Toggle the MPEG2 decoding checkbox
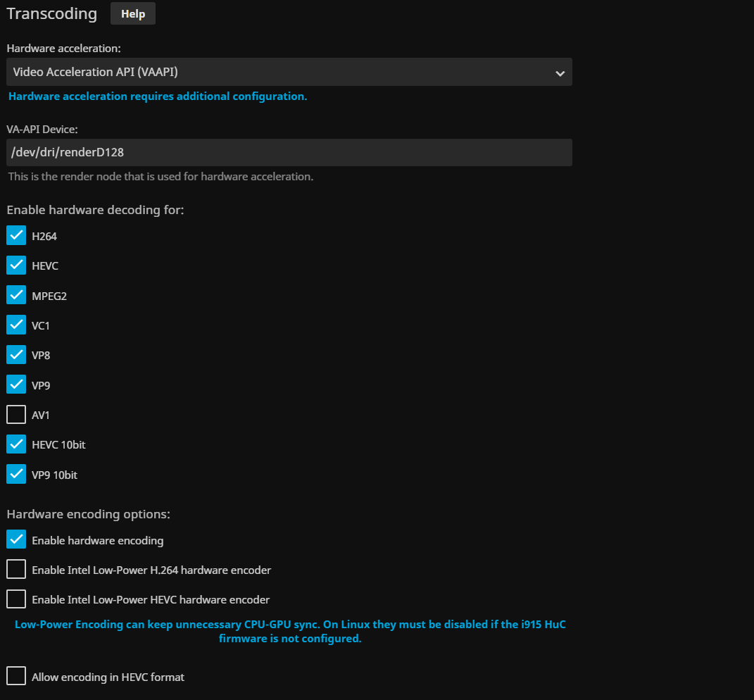This screenshot has height=700, width=754. pos(16,296)
